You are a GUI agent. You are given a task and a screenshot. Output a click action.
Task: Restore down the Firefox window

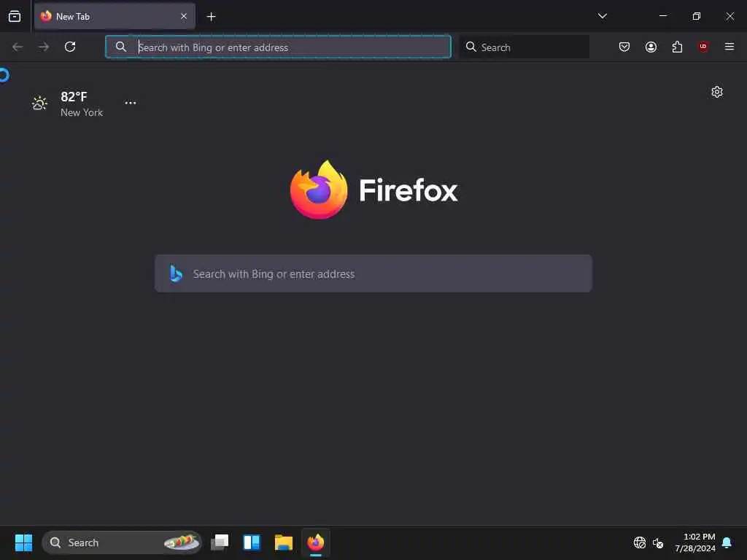tap(696, 16)
